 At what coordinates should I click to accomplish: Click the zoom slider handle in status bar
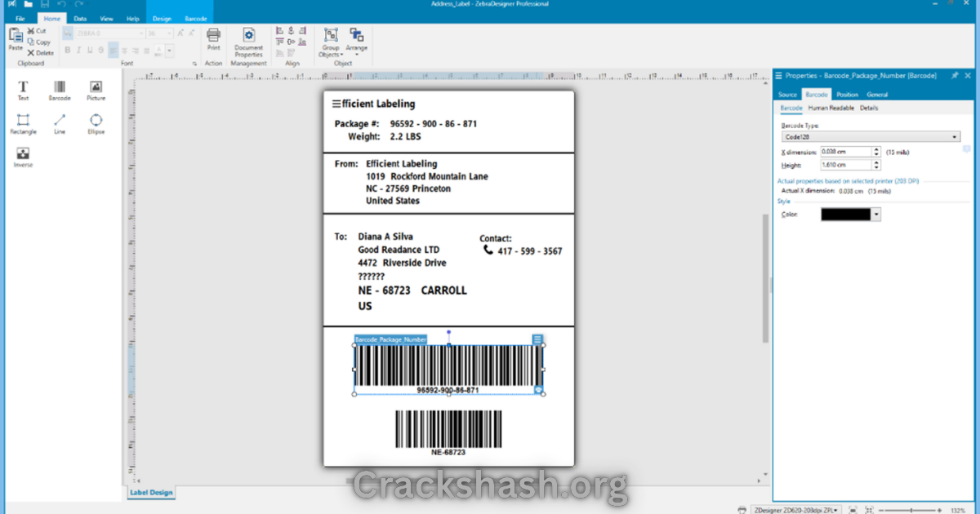click(913, 509)
